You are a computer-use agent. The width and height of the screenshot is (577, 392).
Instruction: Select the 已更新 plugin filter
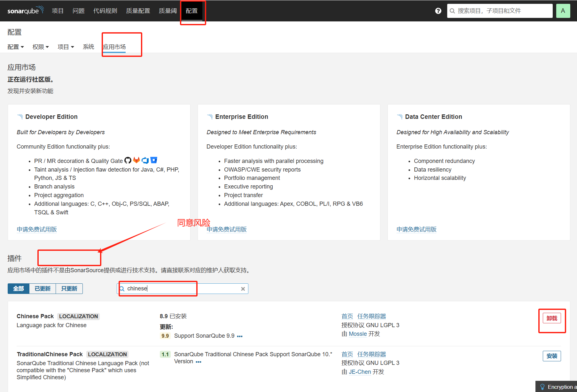(x=43, y=288)
